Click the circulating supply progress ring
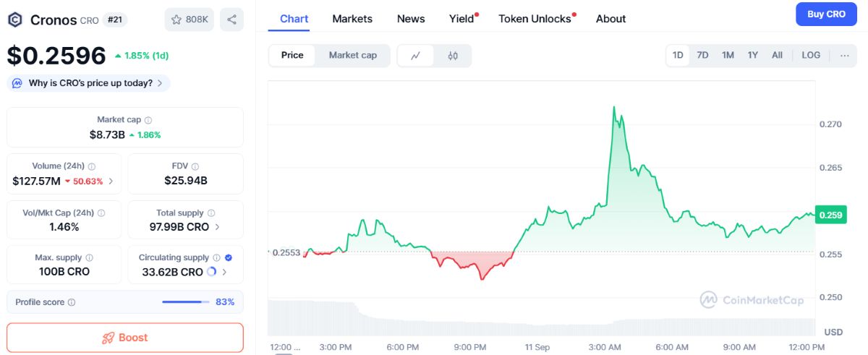 211,272
